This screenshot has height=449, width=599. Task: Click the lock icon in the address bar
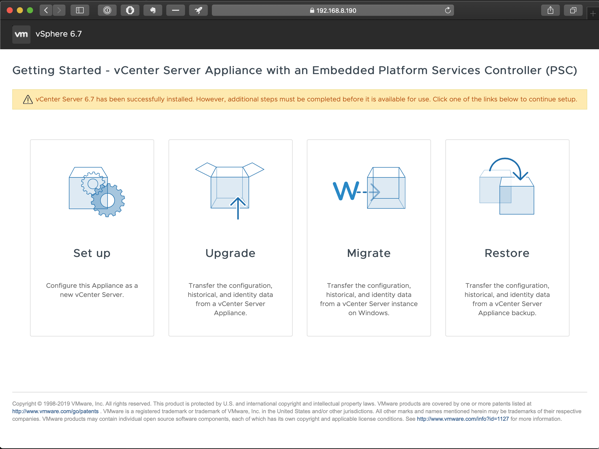click(x=312, y=11)
